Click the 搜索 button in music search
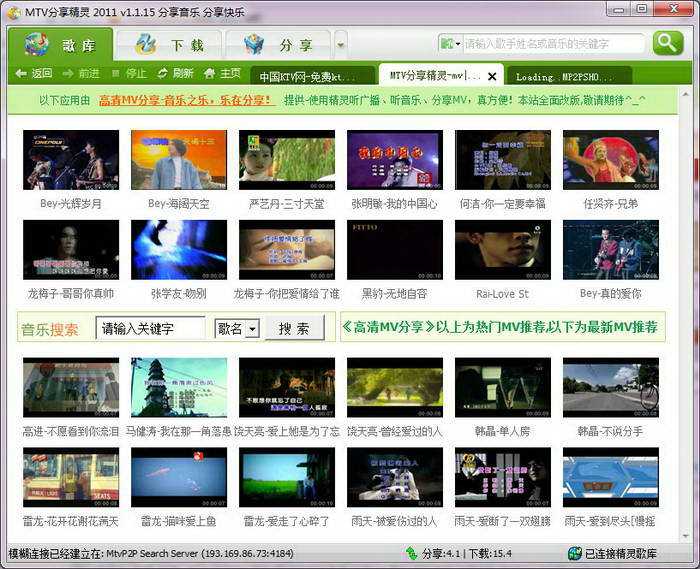The width and height of the screenshot is (700, 569). click(294, 328)
